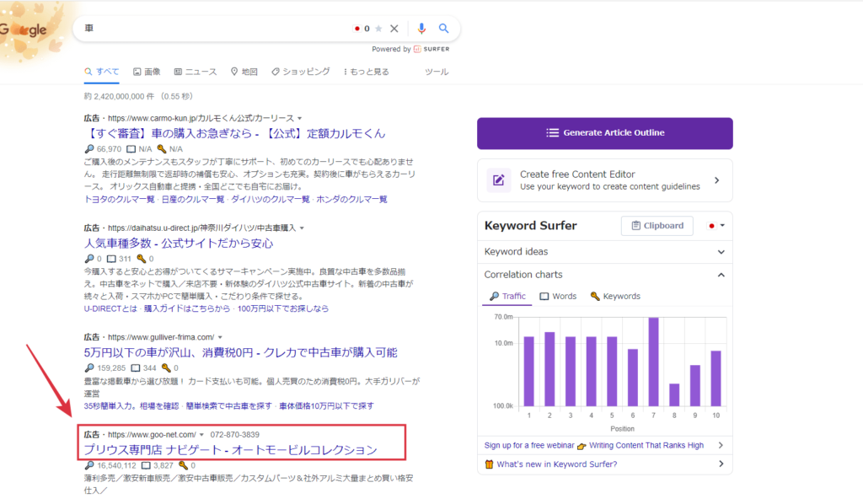Click the Google logo
863x504 pixels.
[23, 29]
